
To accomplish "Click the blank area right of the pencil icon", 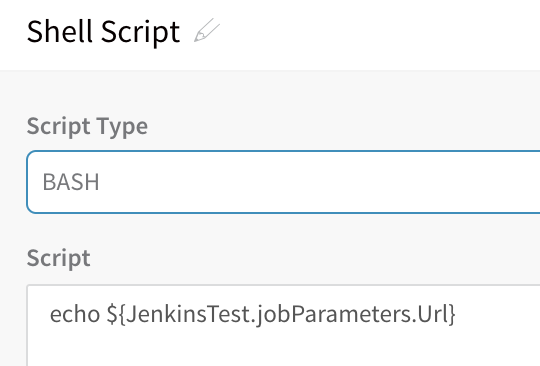I will (x=379, y=34).
